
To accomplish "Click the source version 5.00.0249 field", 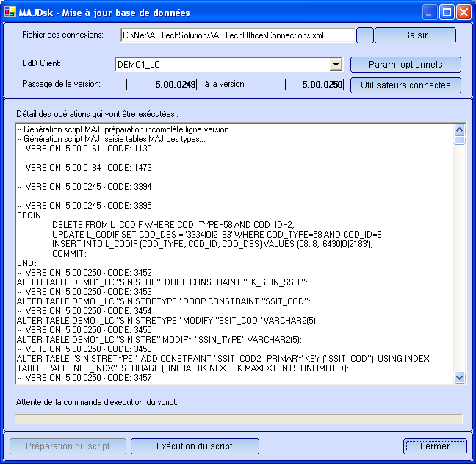I will [x=162, y=85].
